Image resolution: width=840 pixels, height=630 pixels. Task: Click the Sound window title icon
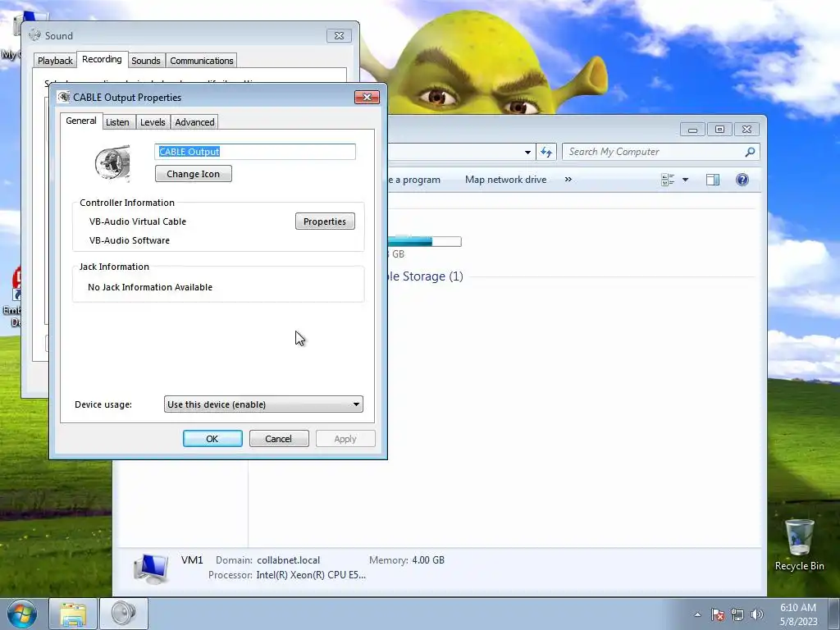coord(34,35)
